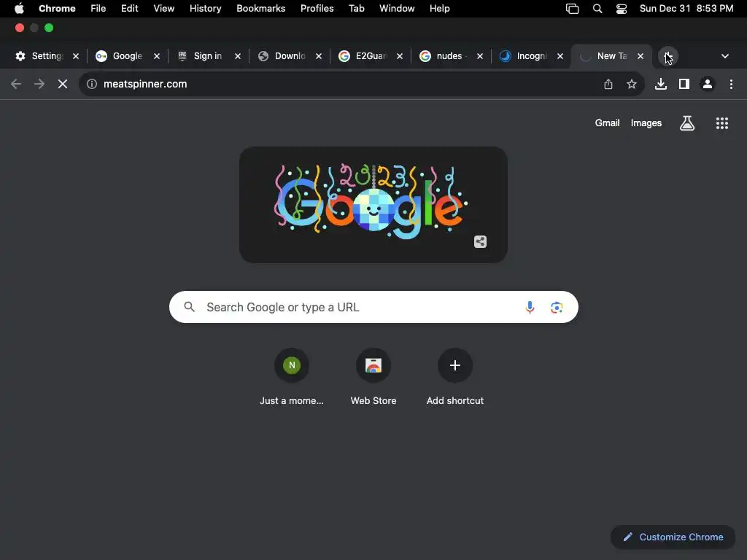Open the Apple menu
The height and width of the screenshot is (560, 747).
coord(19,9)
